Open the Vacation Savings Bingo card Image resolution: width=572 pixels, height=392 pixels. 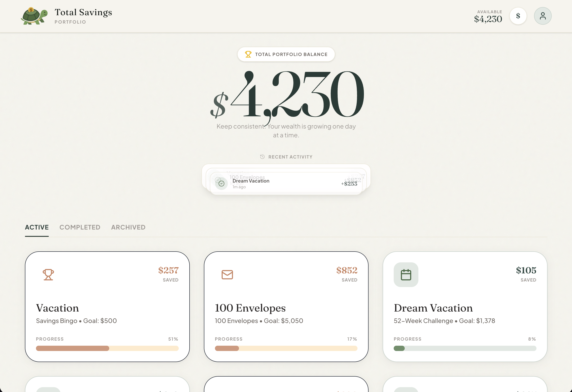pyautogui.click(x=107, y=307)
